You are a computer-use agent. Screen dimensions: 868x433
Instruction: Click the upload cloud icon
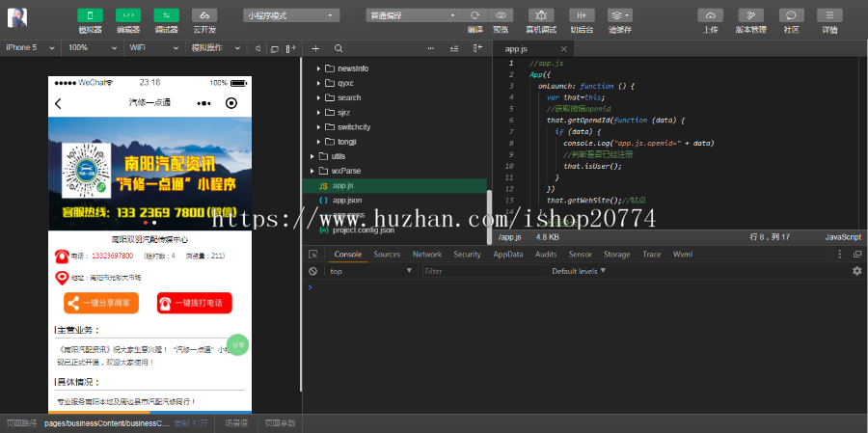click(x=710, y=15)
